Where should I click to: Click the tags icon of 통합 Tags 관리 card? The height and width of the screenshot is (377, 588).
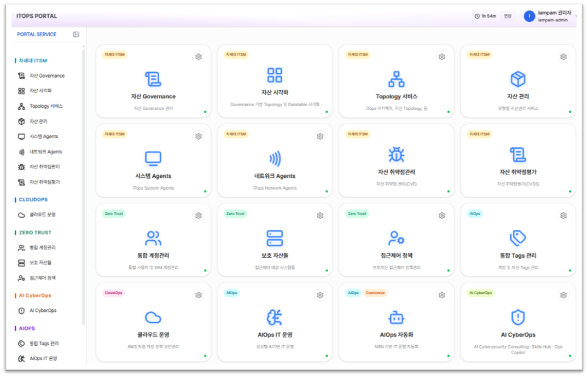point(518,238)
